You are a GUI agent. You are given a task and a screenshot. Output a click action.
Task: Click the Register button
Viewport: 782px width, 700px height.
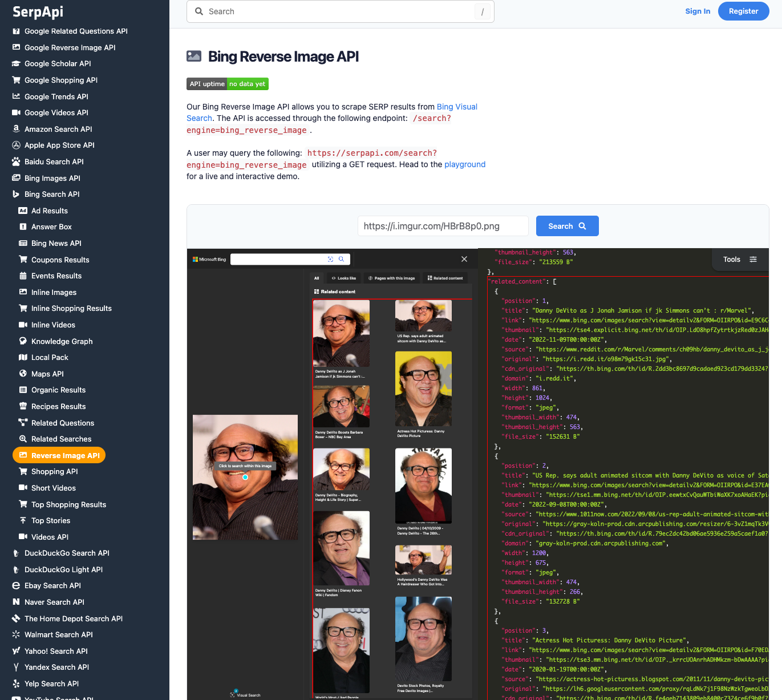click(743, 11)
